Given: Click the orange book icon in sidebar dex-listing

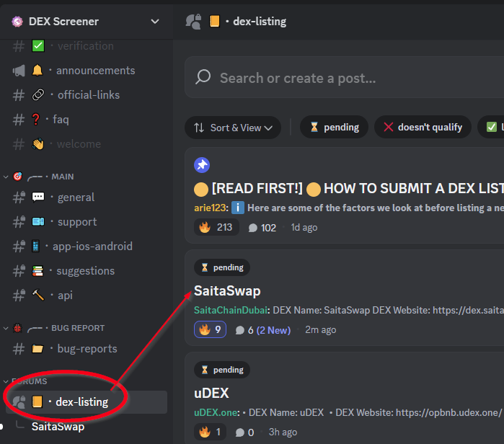Looking at the screenshot, I should [37, 401].
